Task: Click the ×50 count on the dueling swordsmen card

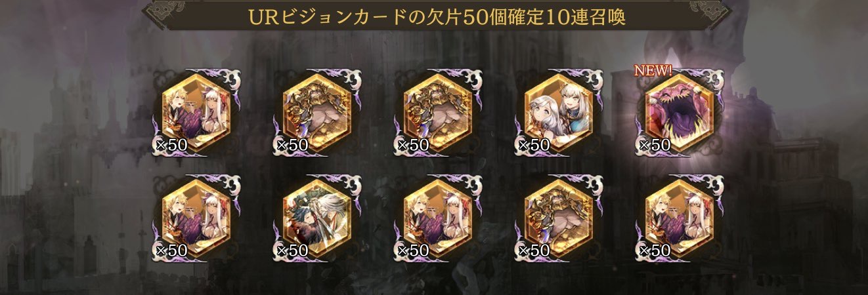Action: [292, 250]
